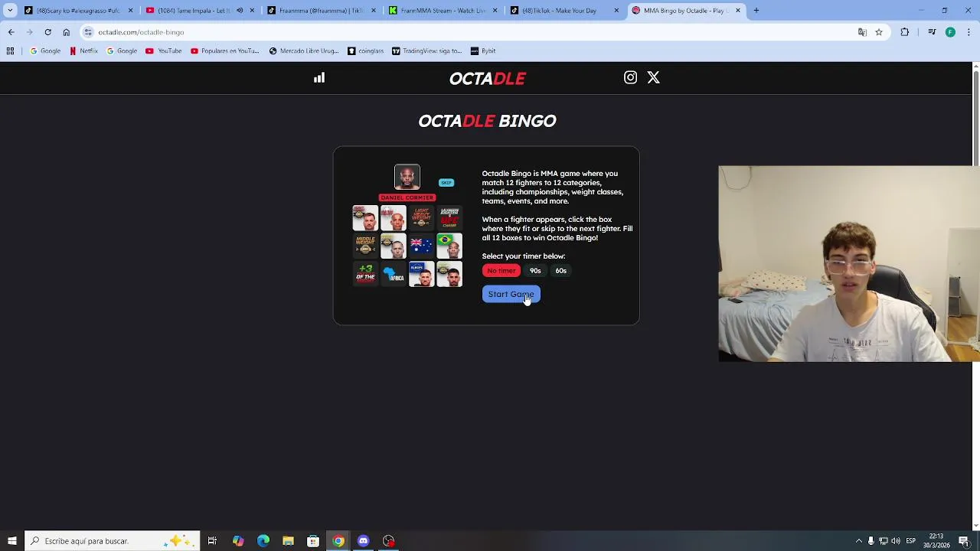Open the YouTube bookmark
Viewport: 980px width, 551px height.
pyautogui.click(x=164, y=51)
